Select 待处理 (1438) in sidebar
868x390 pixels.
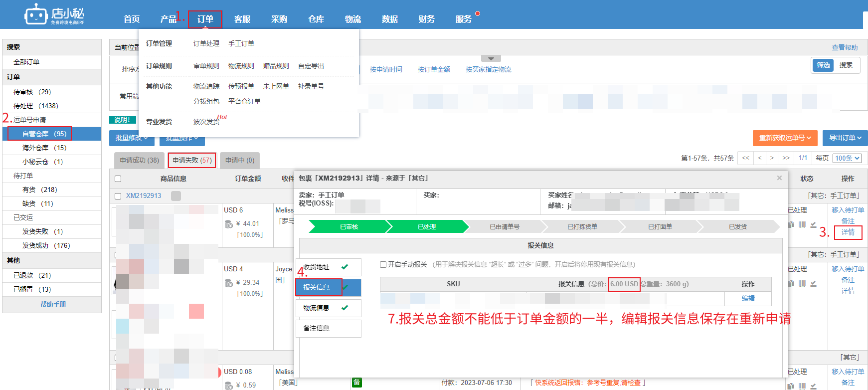(x=52, y=106)
